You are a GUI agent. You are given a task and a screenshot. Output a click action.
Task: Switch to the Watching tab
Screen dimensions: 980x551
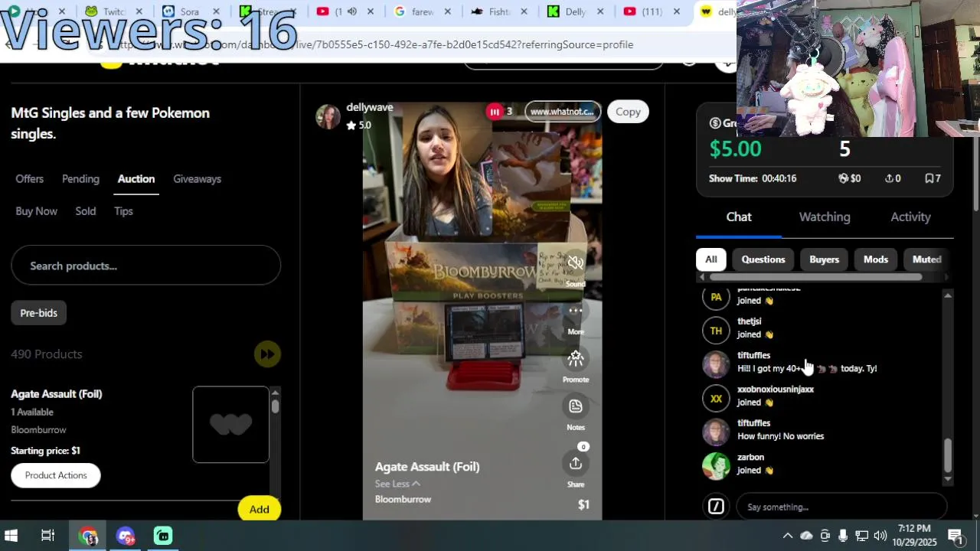coord(825,217)
